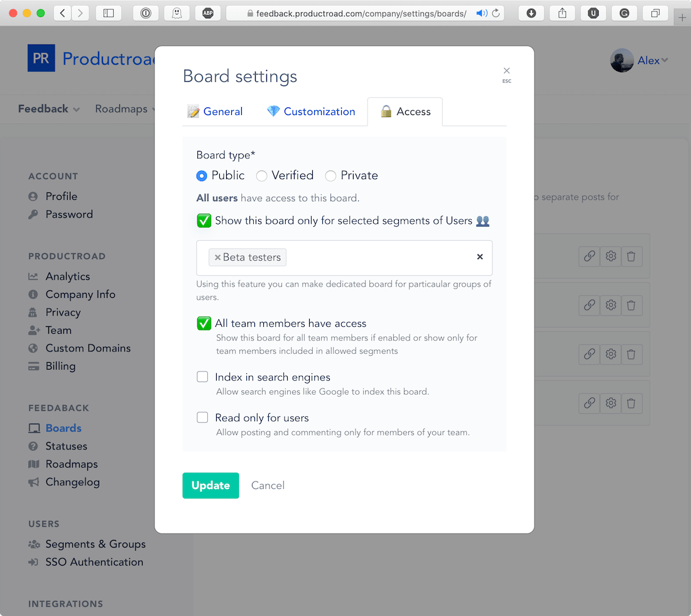This screenshot has height=616, width=691.
Task: Click link icon in the second board row
Action: coord(589,305)
